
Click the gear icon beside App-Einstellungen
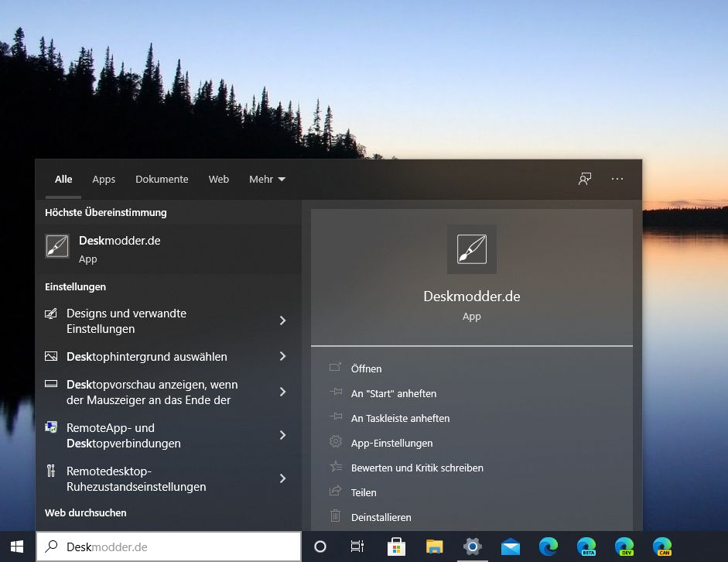[335, 441]
